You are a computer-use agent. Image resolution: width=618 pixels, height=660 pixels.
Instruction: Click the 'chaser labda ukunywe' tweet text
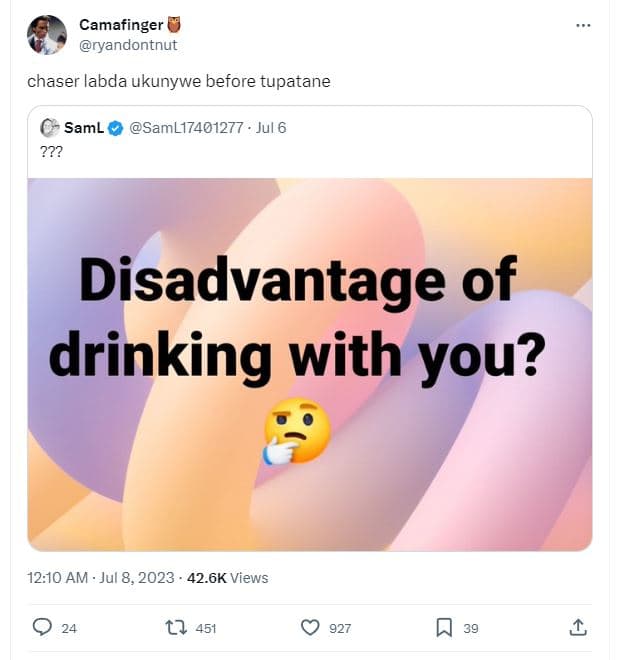[178, 81]
